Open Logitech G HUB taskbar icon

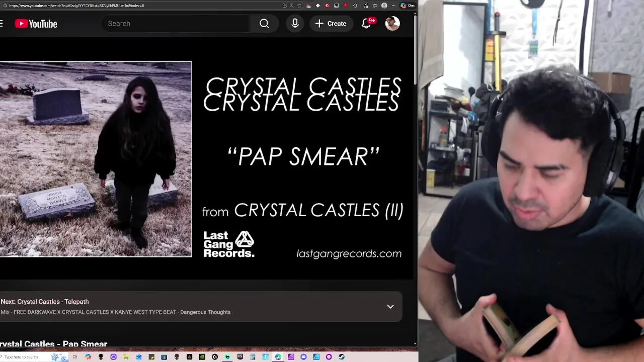[215, 357]
